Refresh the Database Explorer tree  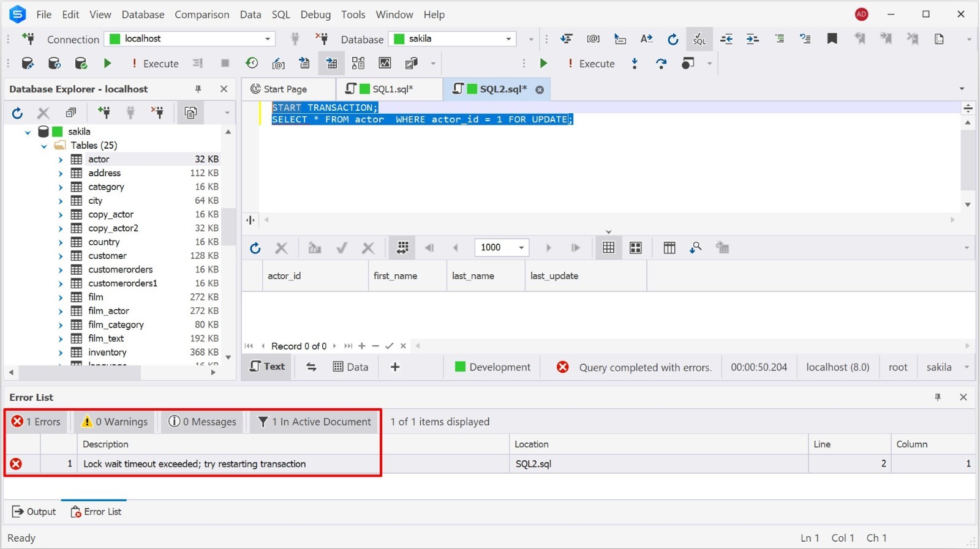[17, 113]
